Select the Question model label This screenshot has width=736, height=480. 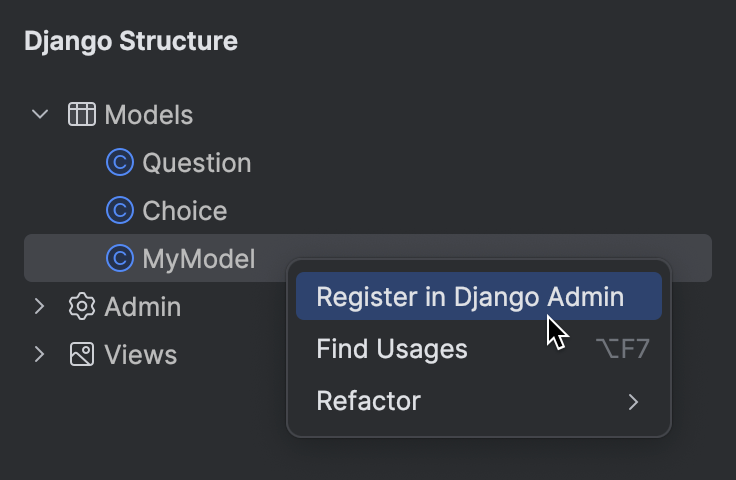196,162
